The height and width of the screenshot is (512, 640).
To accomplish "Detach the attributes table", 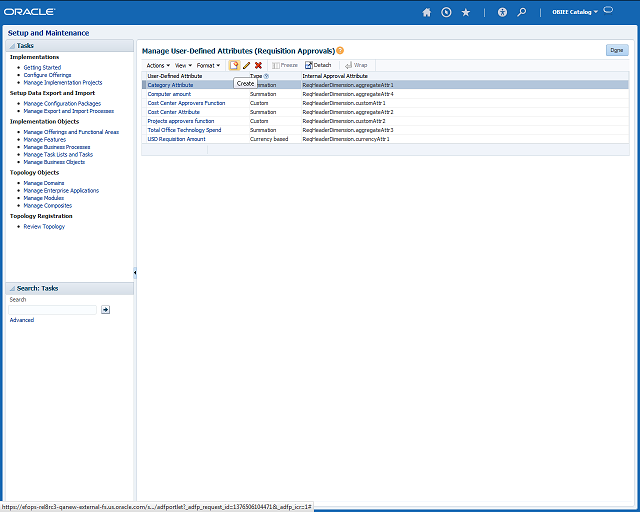I will 318,65.
